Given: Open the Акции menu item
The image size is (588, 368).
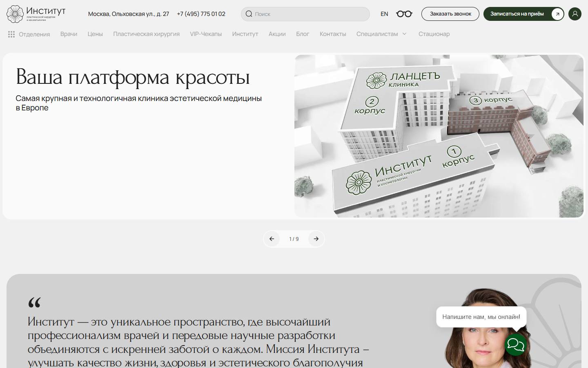Looking at the screenshot, I should pos(277,34).
